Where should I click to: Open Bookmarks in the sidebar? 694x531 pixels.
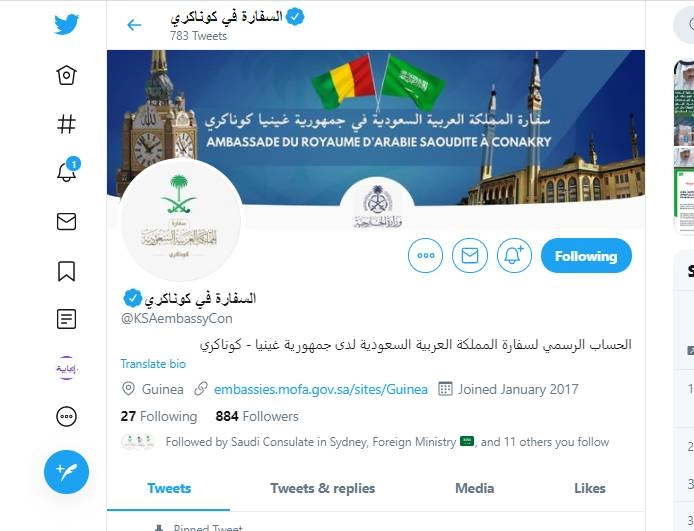click(x=66, y=271)
